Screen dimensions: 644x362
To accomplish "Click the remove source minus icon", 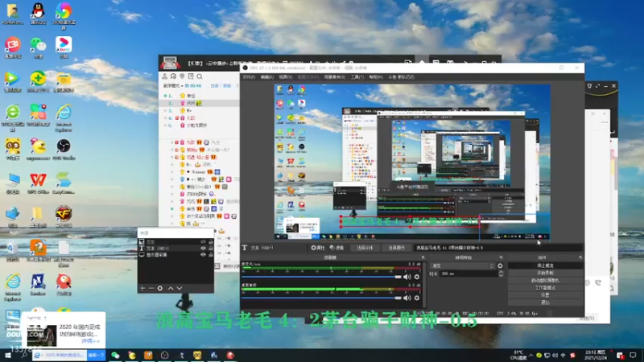I will (151, 289).
